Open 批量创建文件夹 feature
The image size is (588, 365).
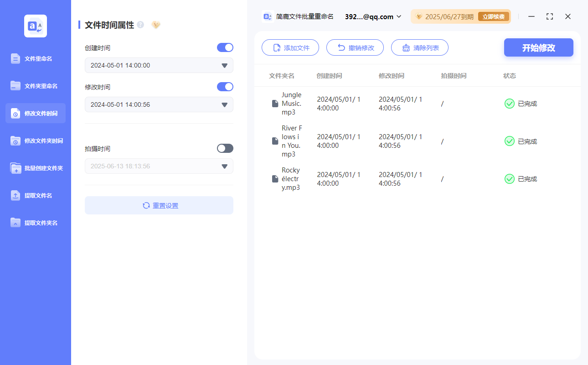(x=36, y=168)
